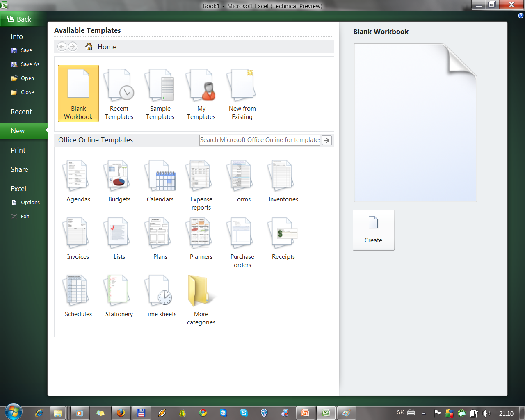The width and height of the screenshot is (525, 420).
Task: Click the search go arrow button
Action: coord(327,140)
